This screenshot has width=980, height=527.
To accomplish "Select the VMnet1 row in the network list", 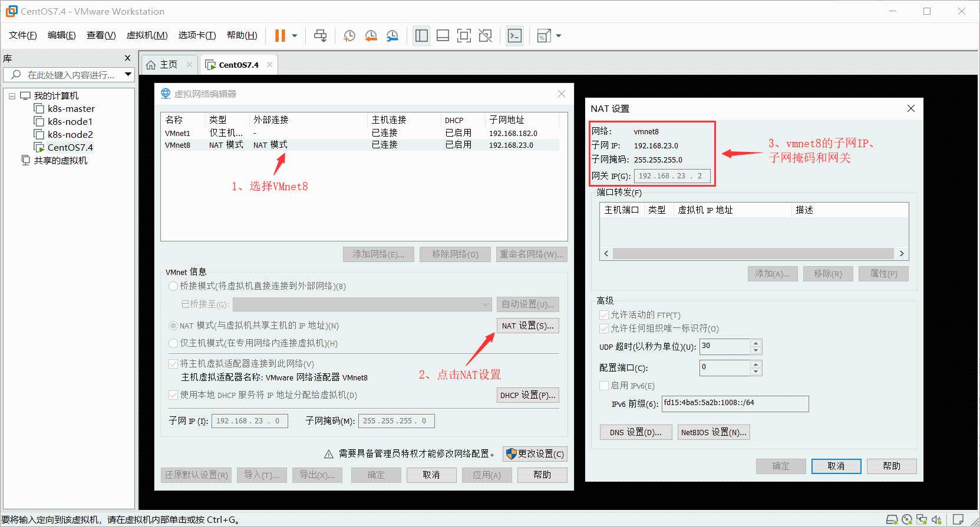I will (x=361, y=133).
